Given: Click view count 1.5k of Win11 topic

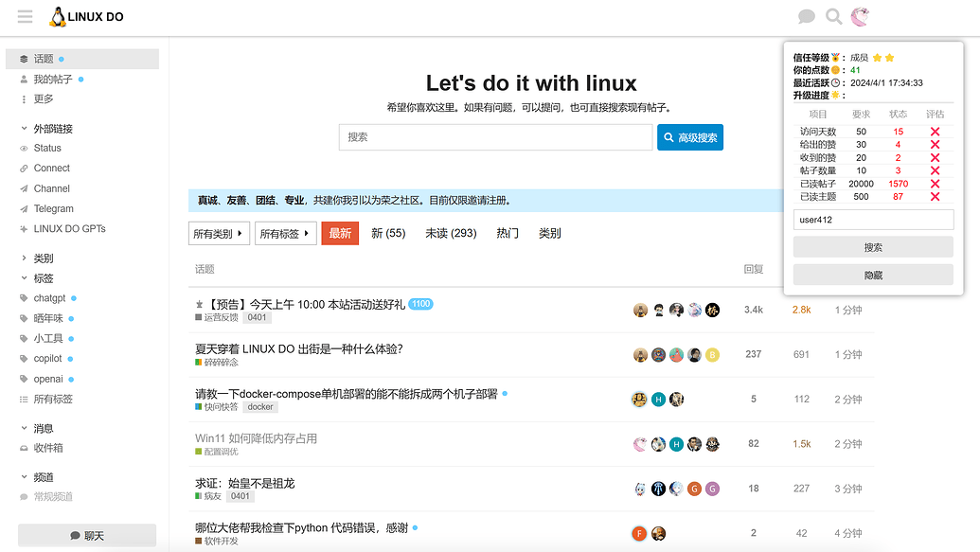Looking at the screenshot, I should [802, 444].
